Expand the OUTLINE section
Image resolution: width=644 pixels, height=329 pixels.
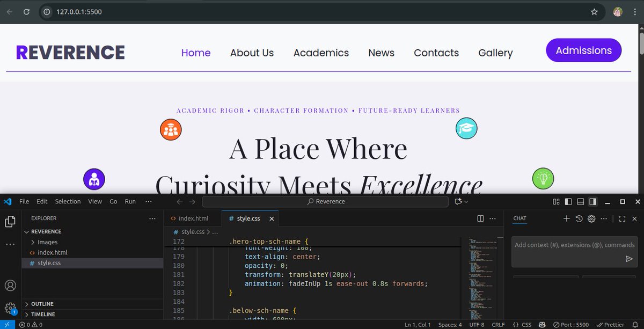42,304
